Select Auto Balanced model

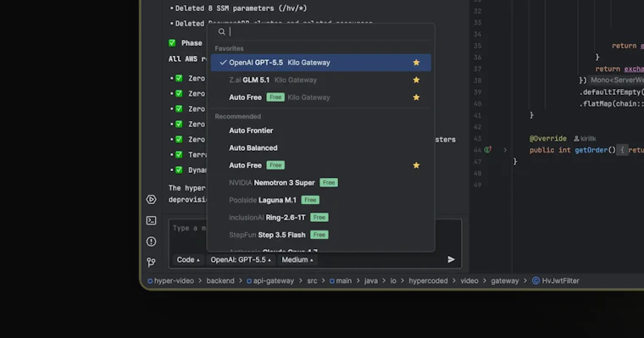tap(321, 148)
